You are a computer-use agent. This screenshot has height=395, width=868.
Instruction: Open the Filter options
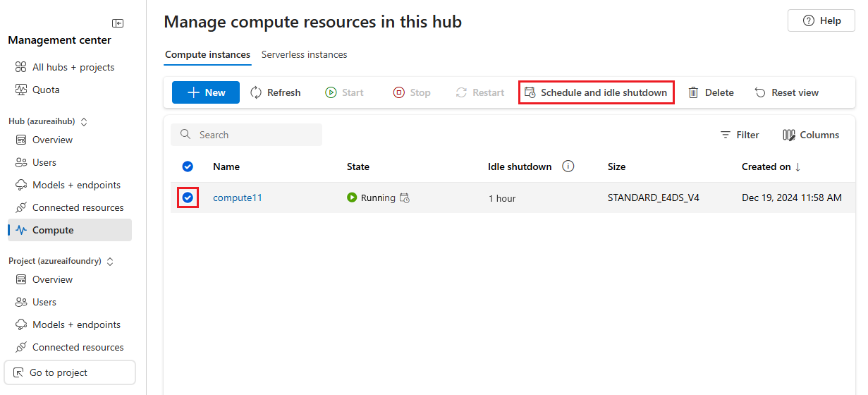point(740,135)
